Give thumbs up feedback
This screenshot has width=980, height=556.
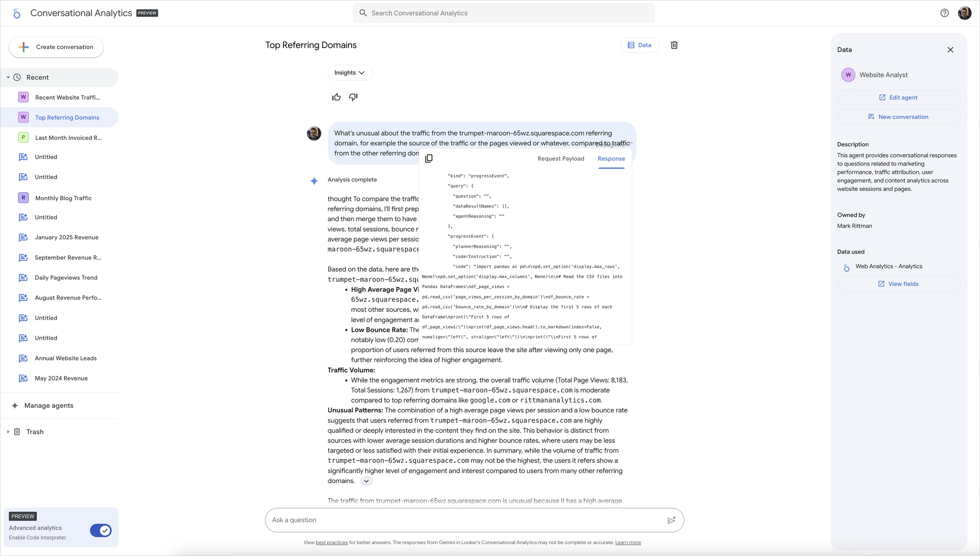[x=336, y=97]
